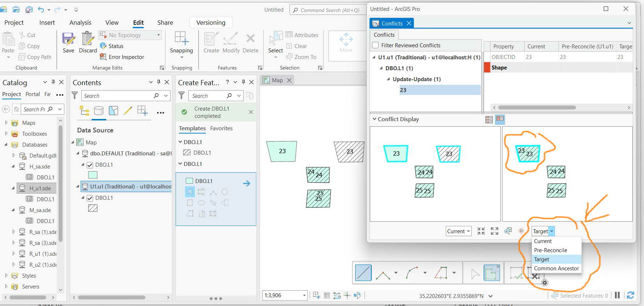Switch to Portal tab in Catalog pane
Viewport: 644px width, 306px height.
click(33, 94)
